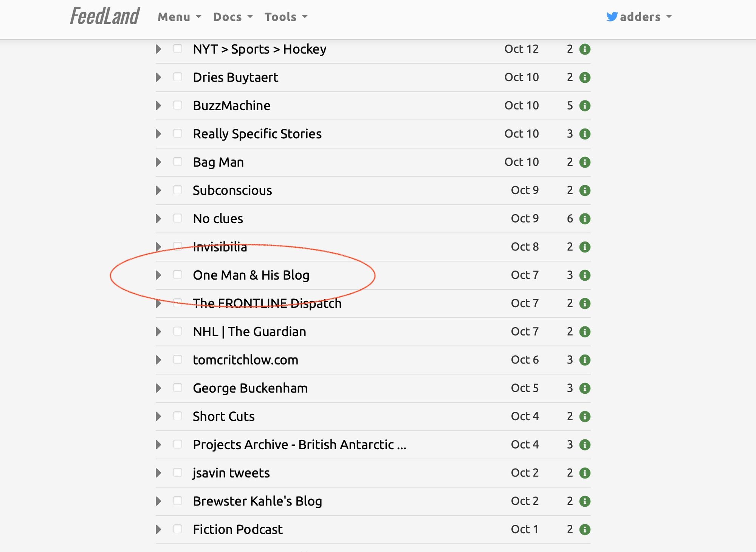Click the FeedLand logo
The height and width of the screenshot is (552, 756).
coord(105,17)
